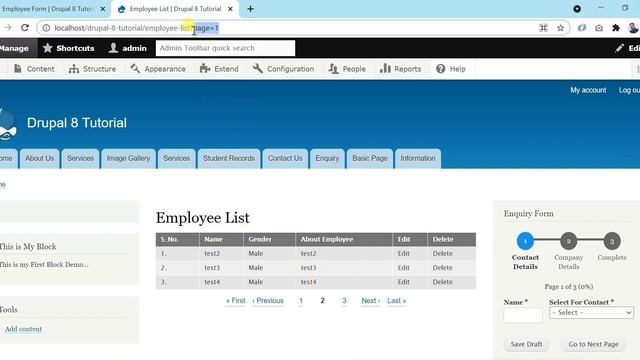Go to My account link

[588, 90]
